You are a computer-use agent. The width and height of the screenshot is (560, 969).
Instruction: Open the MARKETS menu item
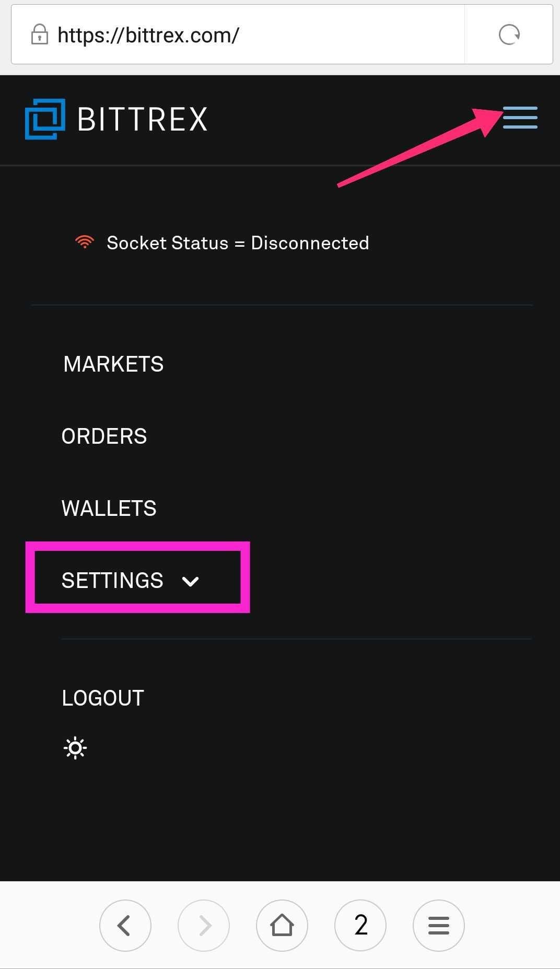113,364
